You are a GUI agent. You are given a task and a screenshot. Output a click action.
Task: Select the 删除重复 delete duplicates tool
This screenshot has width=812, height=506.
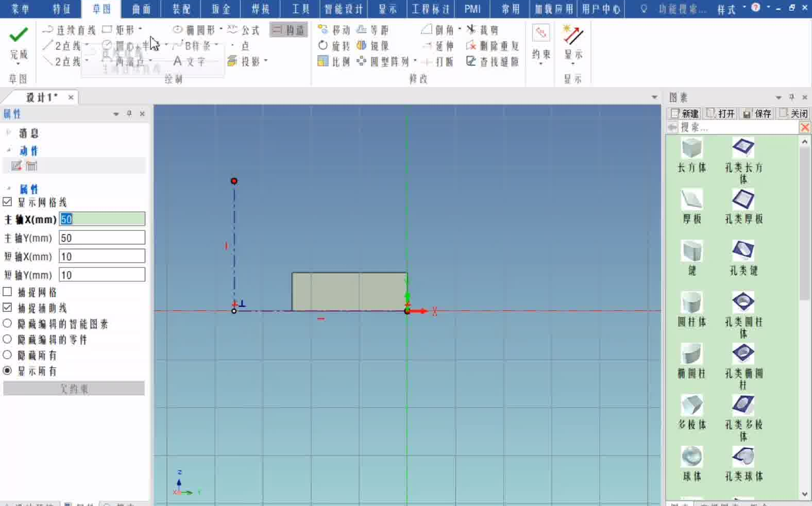coord(493,45)
